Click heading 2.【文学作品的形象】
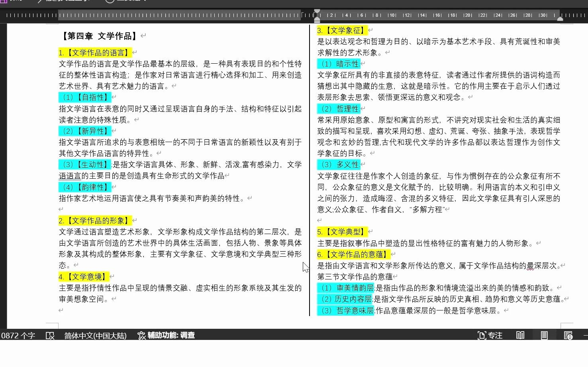Viewport: 588px width, 367px height. coord(95,221)
